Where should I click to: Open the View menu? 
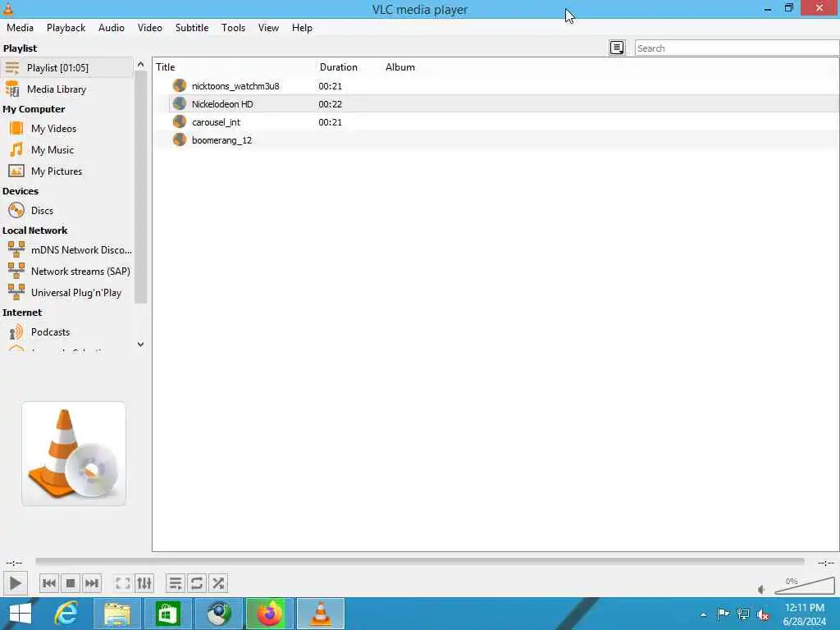(x=268, y=28)
